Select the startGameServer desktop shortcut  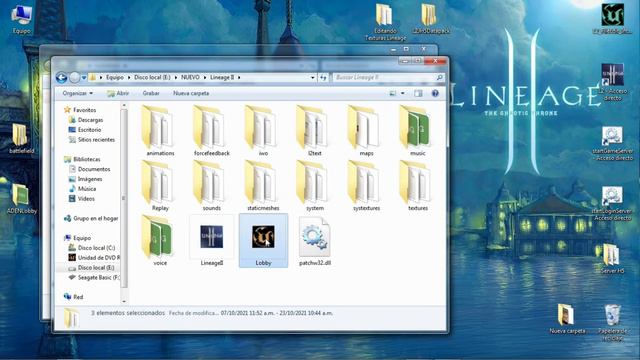click(612, 143)
